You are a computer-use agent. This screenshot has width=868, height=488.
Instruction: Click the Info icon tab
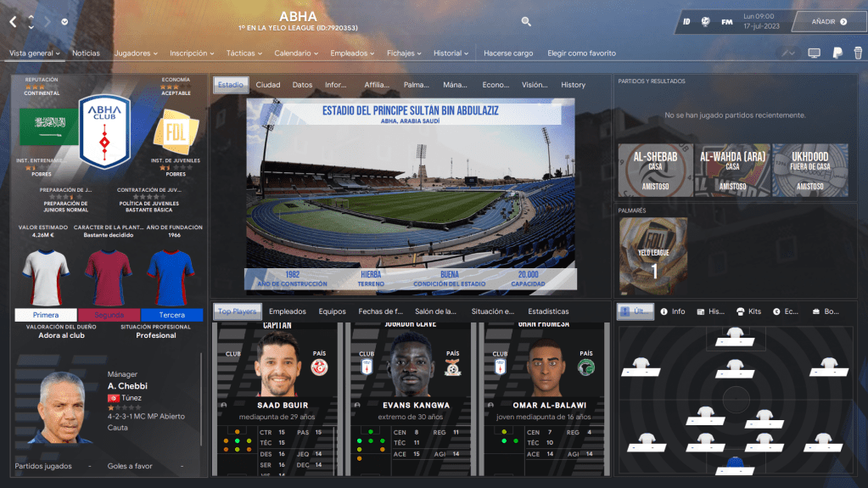[x=673, y=311]
